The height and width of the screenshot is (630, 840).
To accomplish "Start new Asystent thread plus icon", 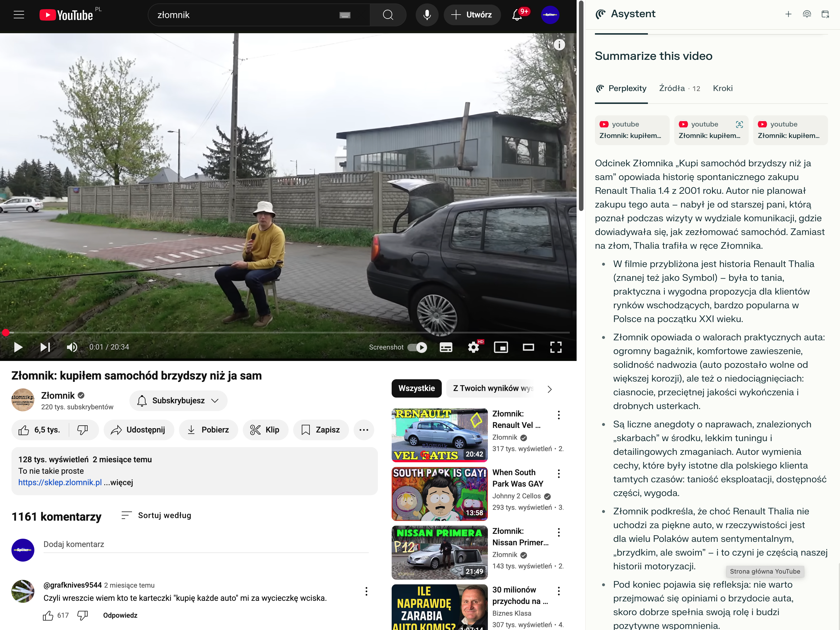I will coord(788,14).
